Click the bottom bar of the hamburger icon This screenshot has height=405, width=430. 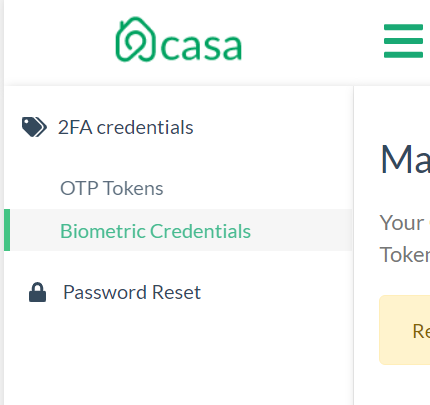point(403,55)
